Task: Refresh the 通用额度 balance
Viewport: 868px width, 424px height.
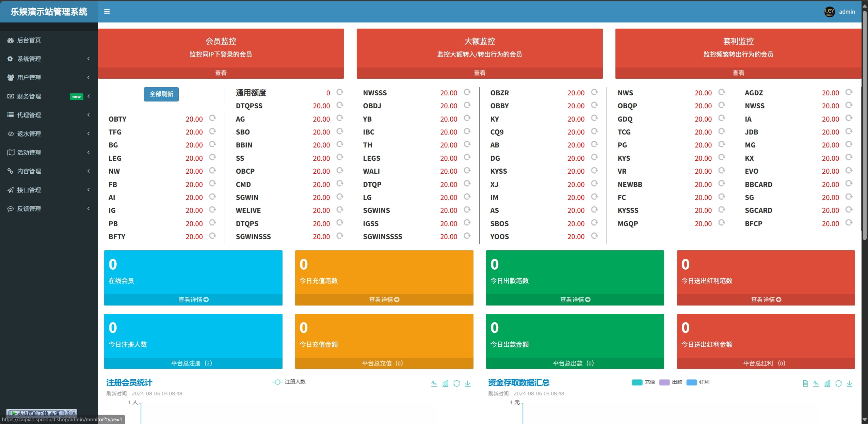Action: tap(340, 92)
